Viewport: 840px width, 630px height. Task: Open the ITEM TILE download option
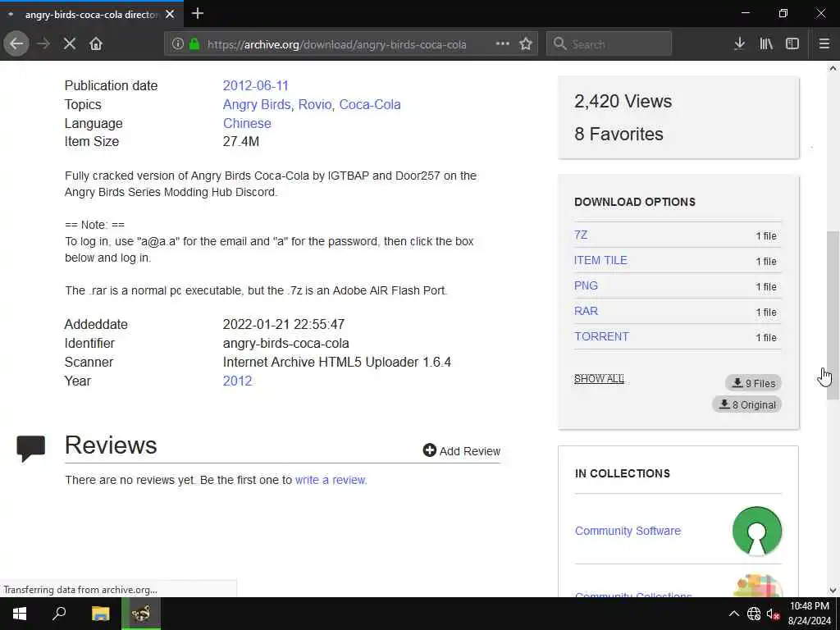[x=600, y=260]
